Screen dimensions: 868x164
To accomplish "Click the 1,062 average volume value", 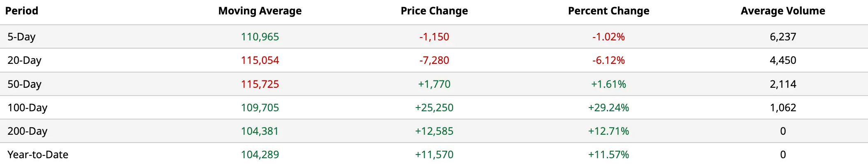I will point(783,108).
